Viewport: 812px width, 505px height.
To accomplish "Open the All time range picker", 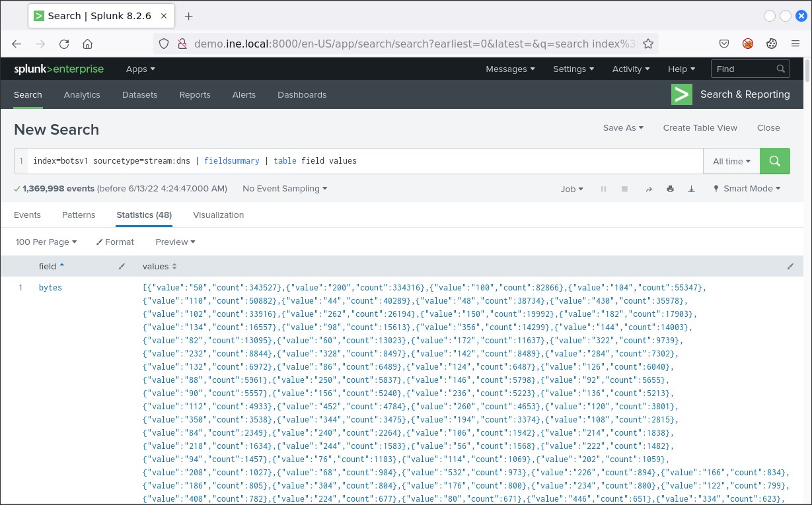I will 731,161.
